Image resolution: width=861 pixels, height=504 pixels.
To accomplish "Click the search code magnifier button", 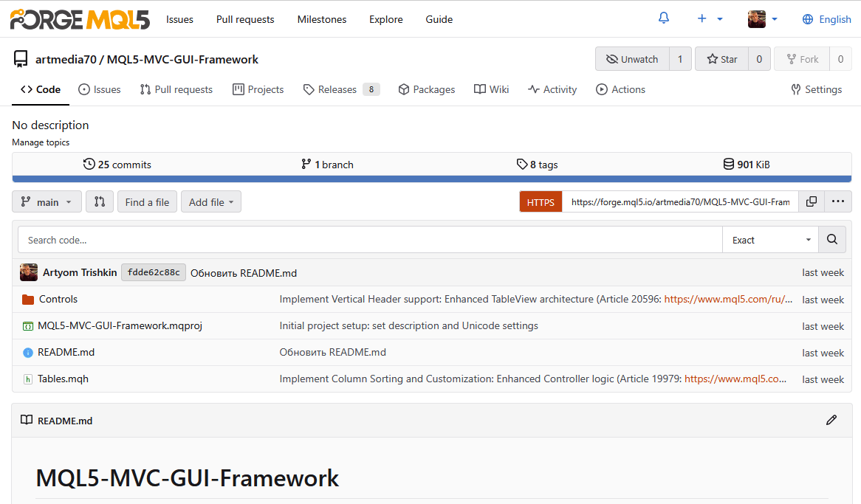I will click(x=832, y=240).
